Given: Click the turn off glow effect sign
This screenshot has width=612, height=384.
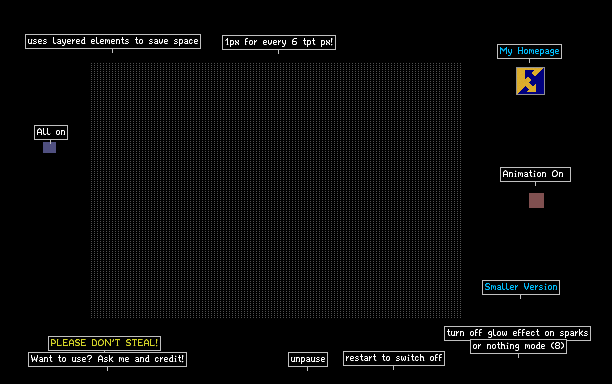Looking at the screenshot, I should pyautogui.click(x=517, y=333).
